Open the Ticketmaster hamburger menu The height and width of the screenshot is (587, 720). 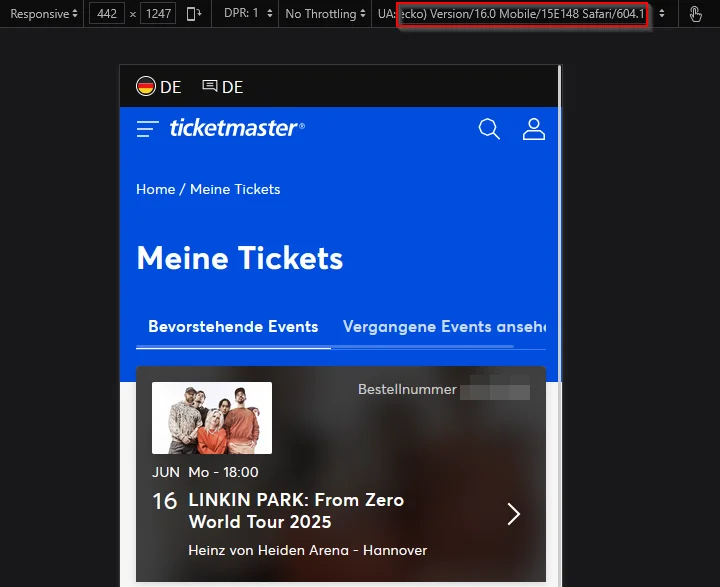(x=147, y=129)
